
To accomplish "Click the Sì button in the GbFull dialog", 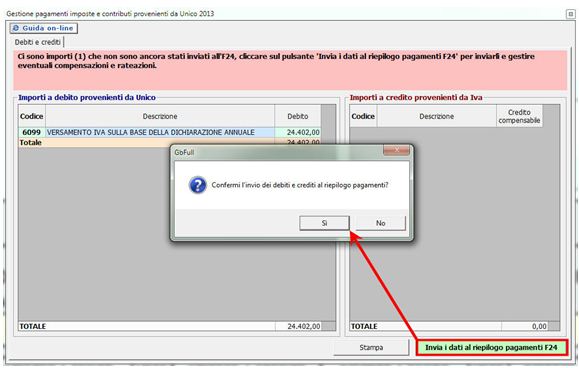I will 324,223.
